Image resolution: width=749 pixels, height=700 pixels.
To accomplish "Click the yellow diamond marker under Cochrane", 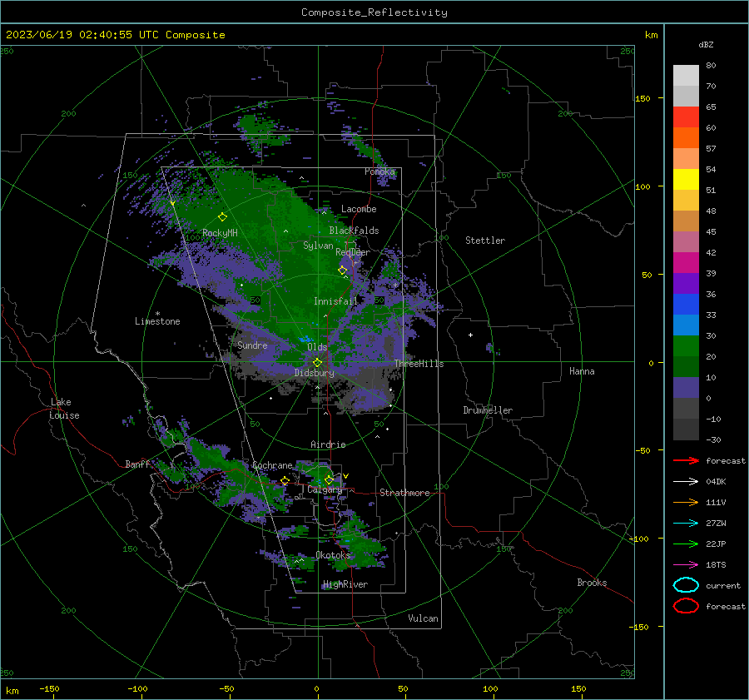I will coord(285,480).
